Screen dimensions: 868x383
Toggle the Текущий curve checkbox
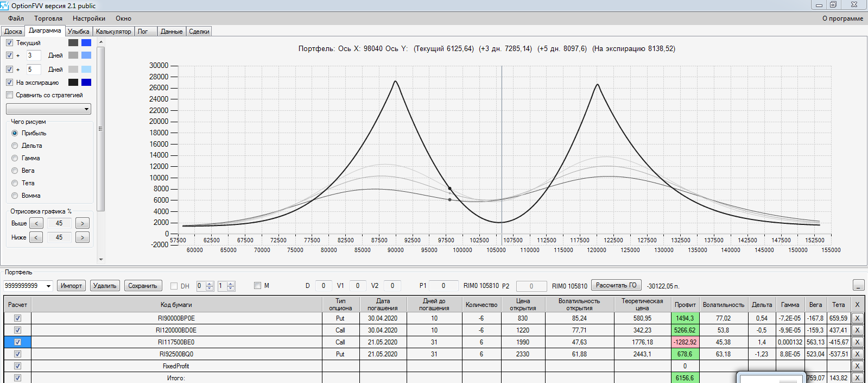[9, 43]
